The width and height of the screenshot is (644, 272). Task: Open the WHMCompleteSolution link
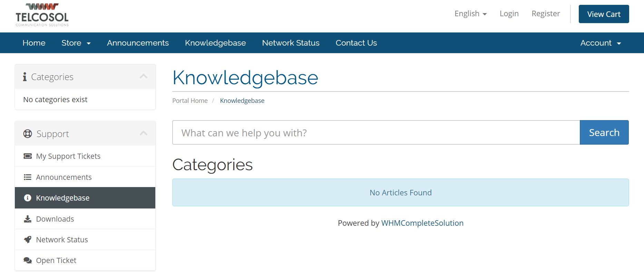pyautogui.click(x=422, y=223)
